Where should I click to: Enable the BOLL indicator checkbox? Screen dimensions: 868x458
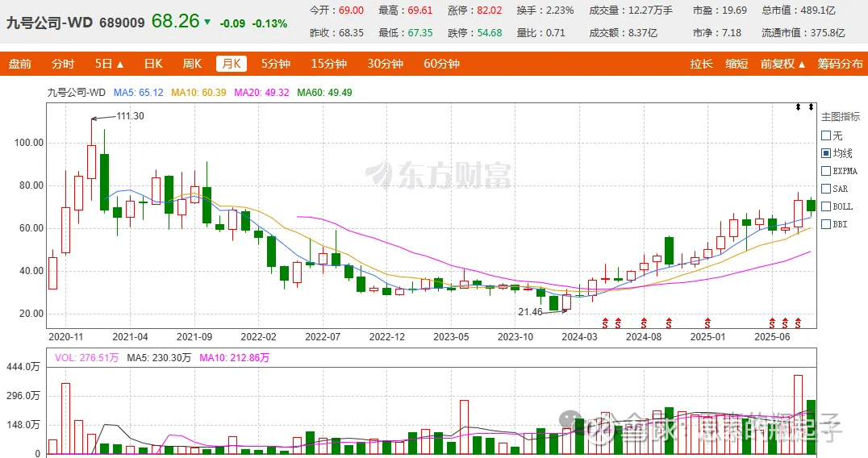pos(826,206)
